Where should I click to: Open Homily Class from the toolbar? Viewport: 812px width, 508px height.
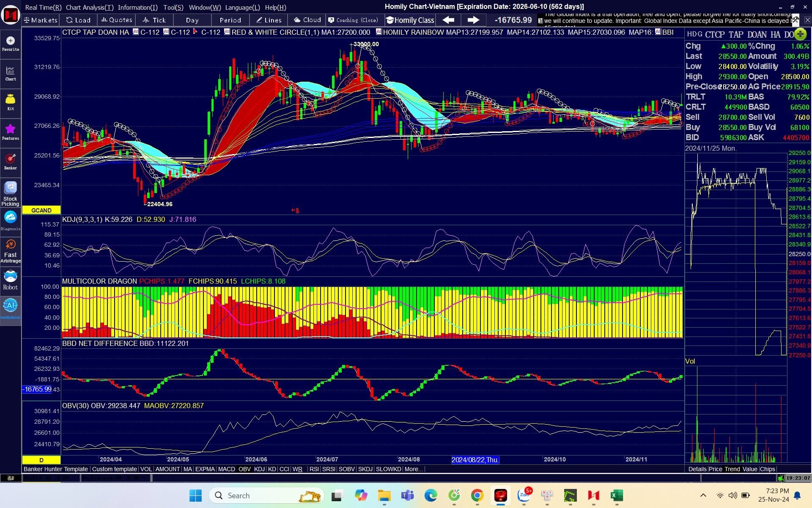(x=410, y=20)
